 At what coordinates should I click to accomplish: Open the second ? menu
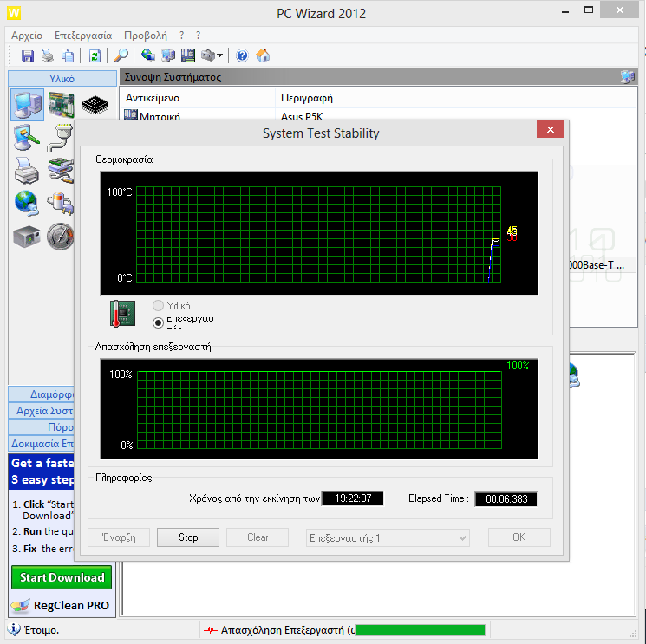tap(199, 36)
